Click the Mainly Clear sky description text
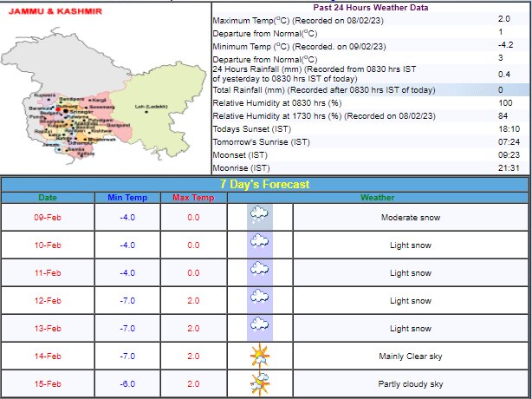532x399 pixels. tap(411, 356)
